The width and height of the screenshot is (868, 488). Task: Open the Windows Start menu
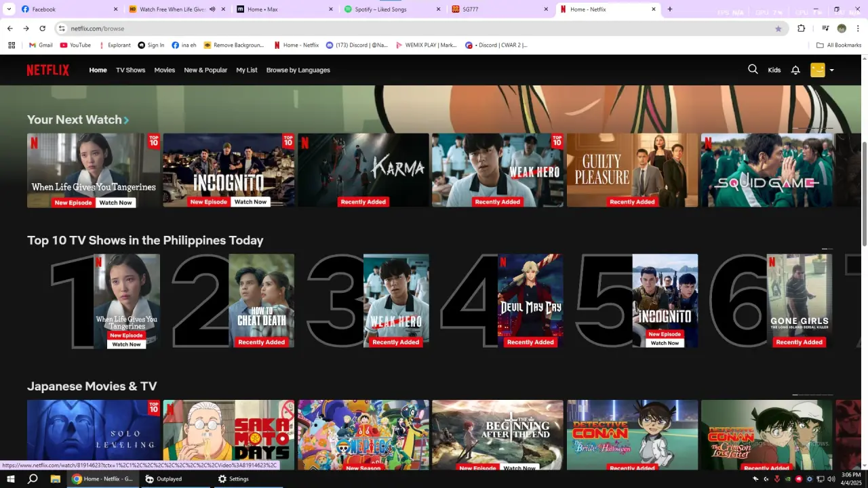[x=10, y=479]
